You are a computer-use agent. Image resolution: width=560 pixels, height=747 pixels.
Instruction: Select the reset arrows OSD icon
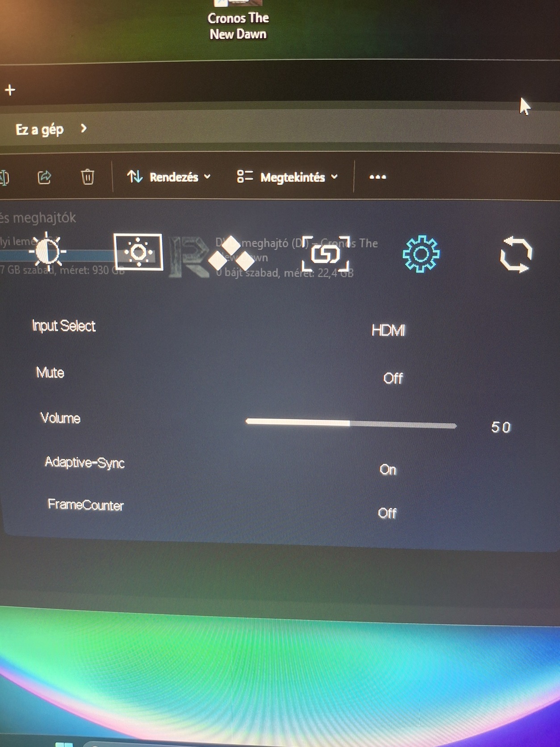click(x=516, y=255)
